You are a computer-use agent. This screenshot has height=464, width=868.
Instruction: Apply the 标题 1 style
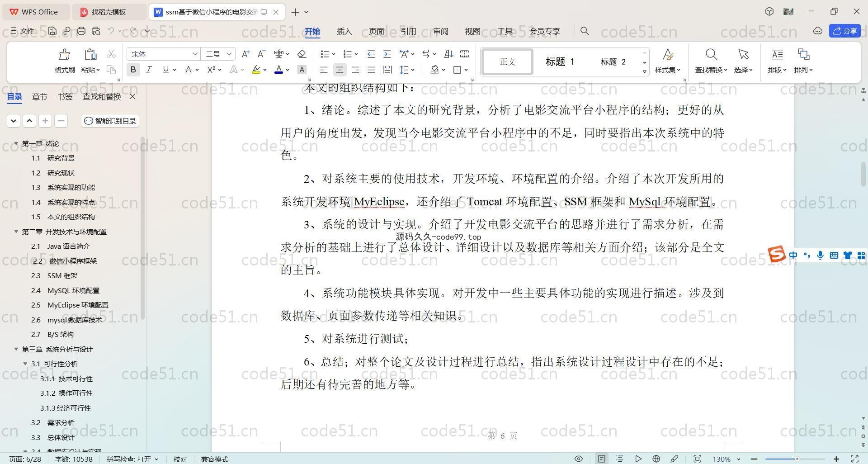click(x=560, y=62)
